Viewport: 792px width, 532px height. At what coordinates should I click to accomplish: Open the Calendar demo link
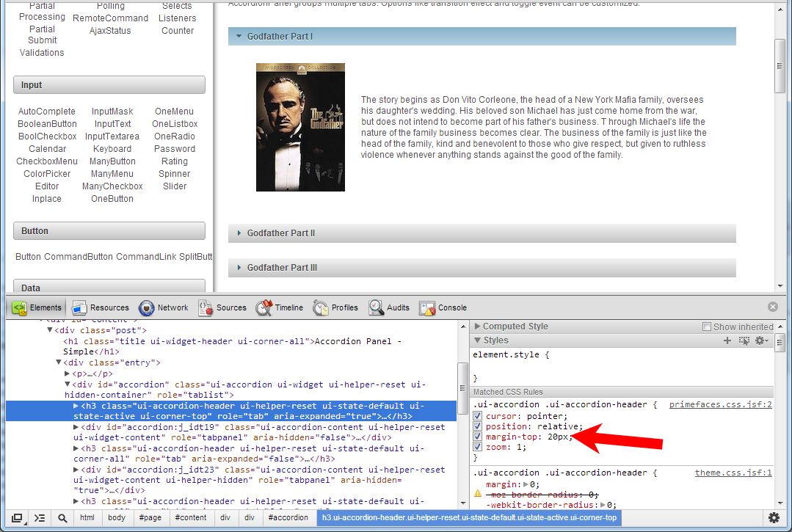click(x=48, y=149)
